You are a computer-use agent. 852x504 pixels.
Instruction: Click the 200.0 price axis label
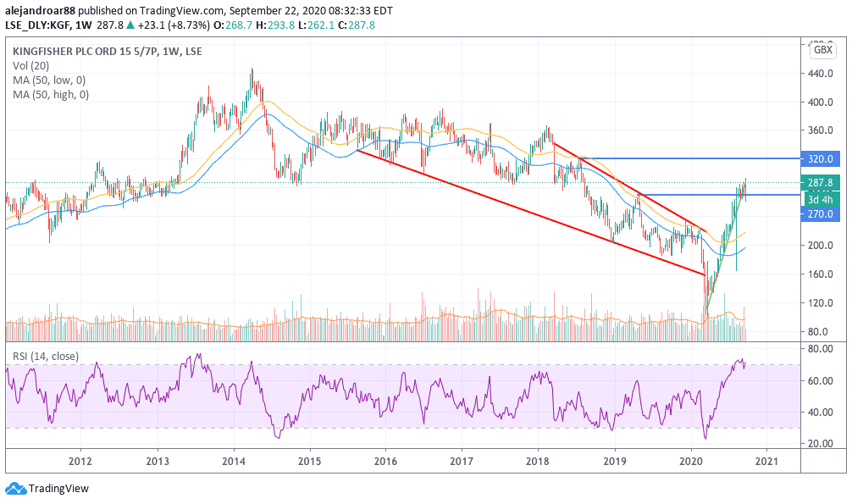(821, 245)
